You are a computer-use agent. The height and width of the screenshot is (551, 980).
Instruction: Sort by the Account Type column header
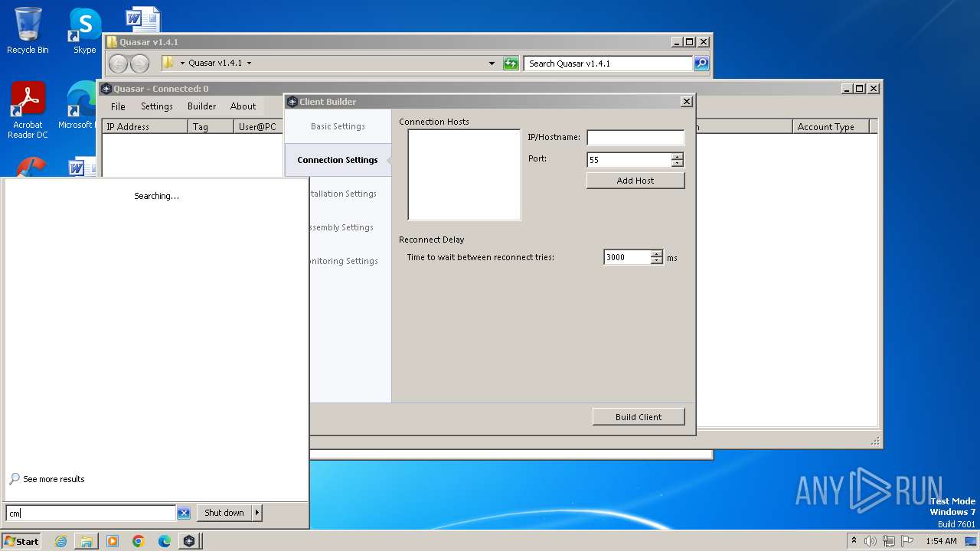coord(831,127)
